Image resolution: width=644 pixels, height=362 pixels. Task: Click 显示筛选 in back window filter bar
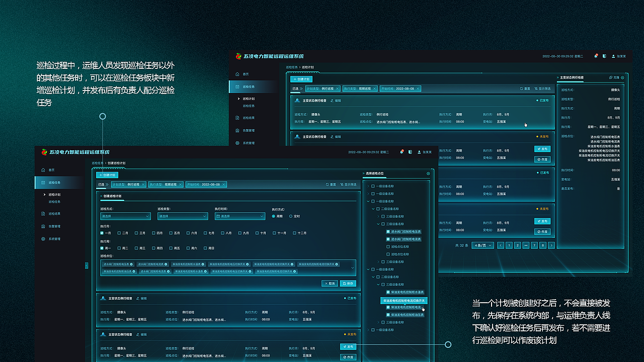pos(542,88)
